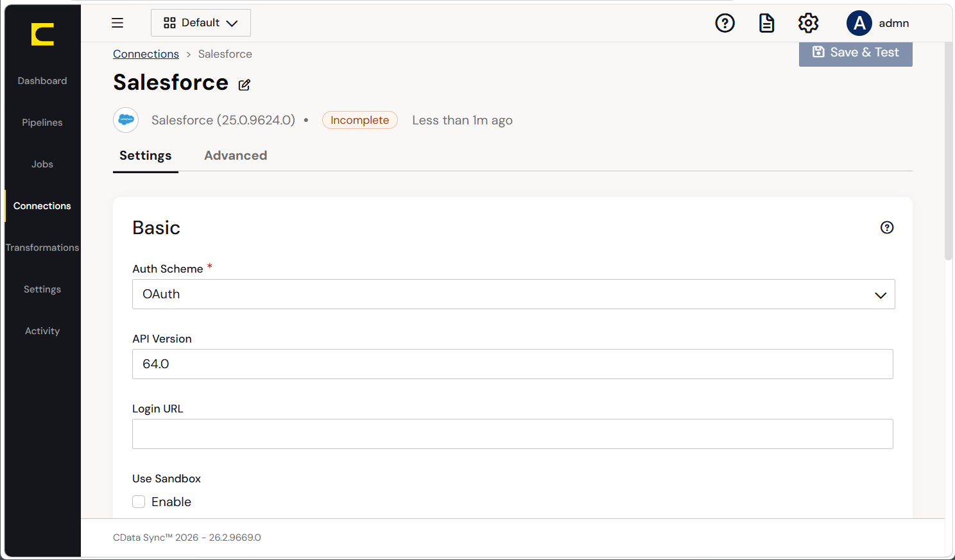Select Connections in sidebar
The width and height of the screenshot is (955, 560).
pos(42,206)
